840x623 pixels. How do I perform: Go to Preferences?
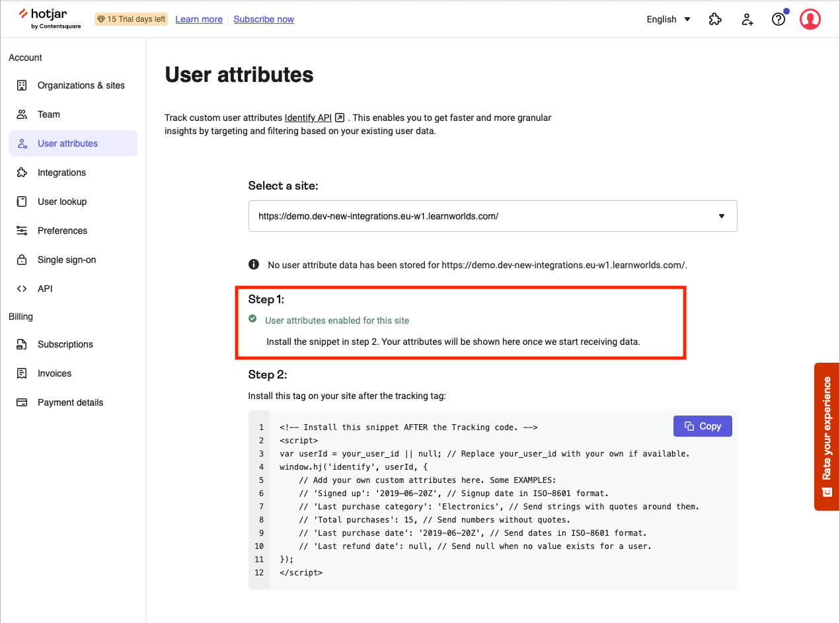point(73,231)
